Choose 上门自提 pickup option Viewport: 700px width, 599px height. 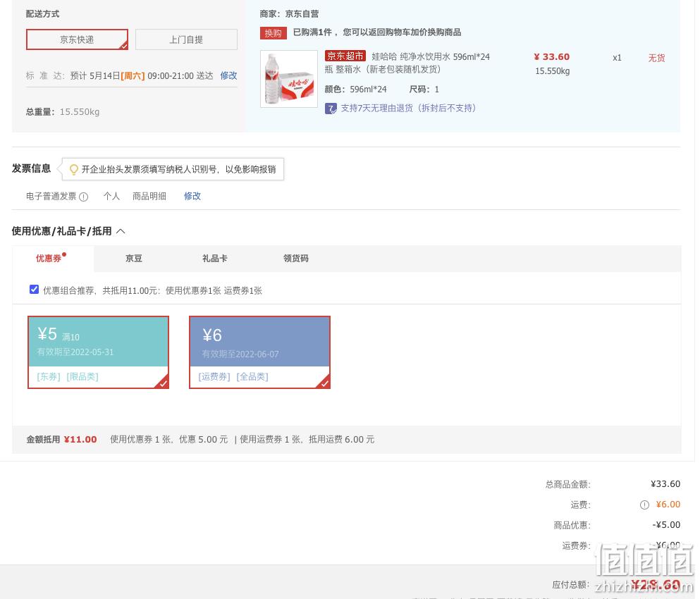186,39
